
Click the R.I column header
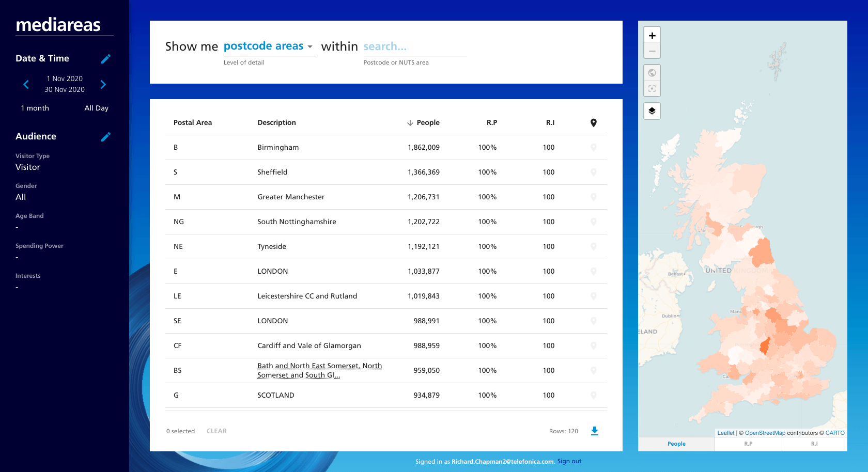click(x=550, y=123)
